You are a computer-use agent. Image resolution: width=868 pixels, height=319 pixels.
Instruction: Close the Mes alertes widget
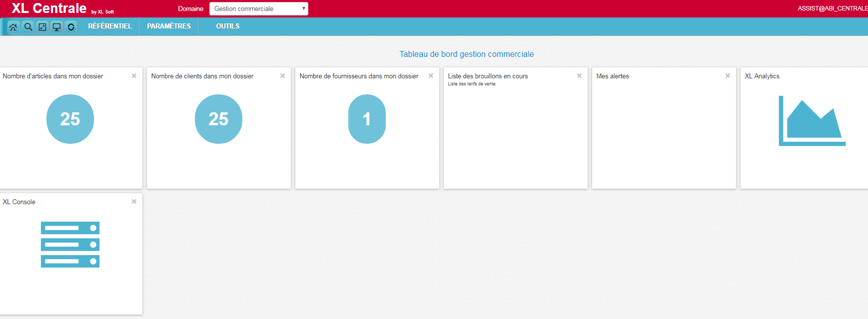(x=728, y=76)
